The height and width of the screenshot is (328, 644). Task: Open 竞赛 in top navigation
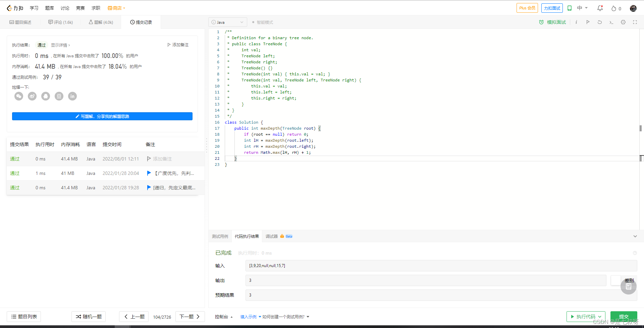coord(80,8)
